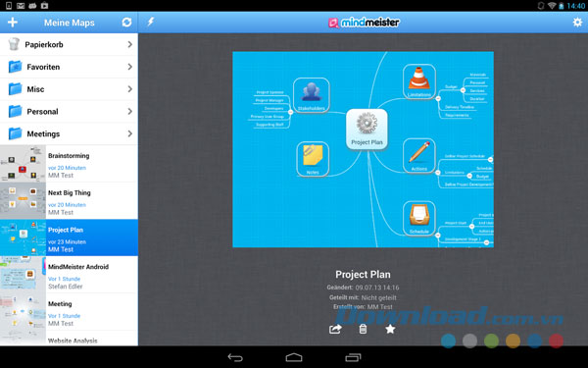Mark Project Plan as favorite star
The width and height of the screenshot is (588, 368).
390,330
